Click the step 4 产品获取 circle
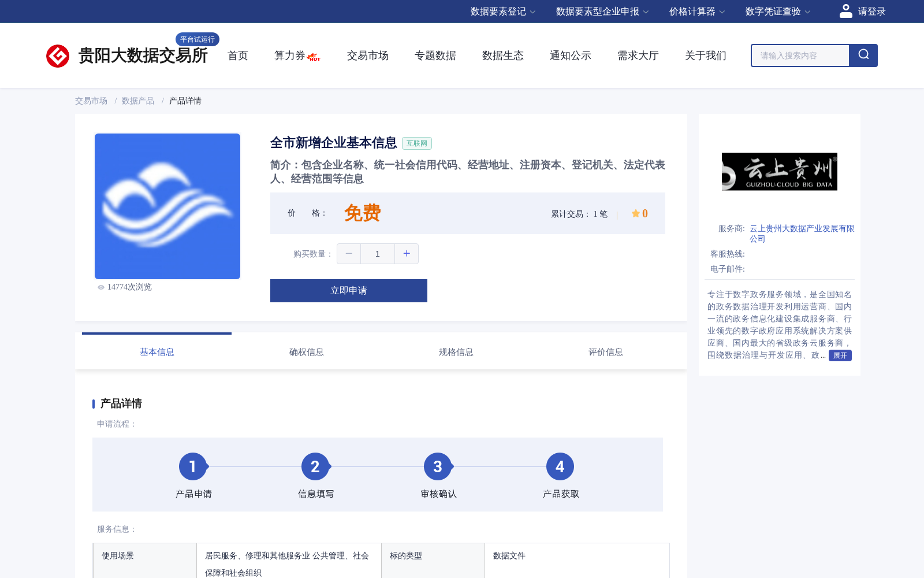Screen dimensions: 924x578 [560, 466]
